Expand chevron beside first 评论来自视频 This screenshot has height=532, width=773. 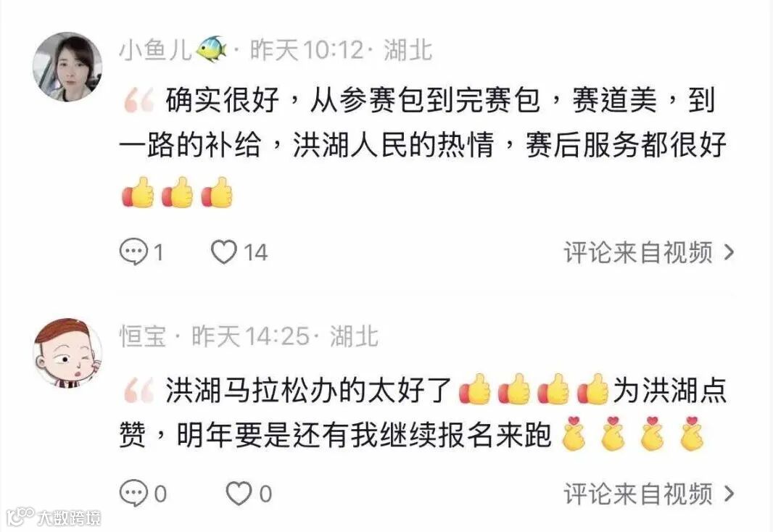[729, 252]
